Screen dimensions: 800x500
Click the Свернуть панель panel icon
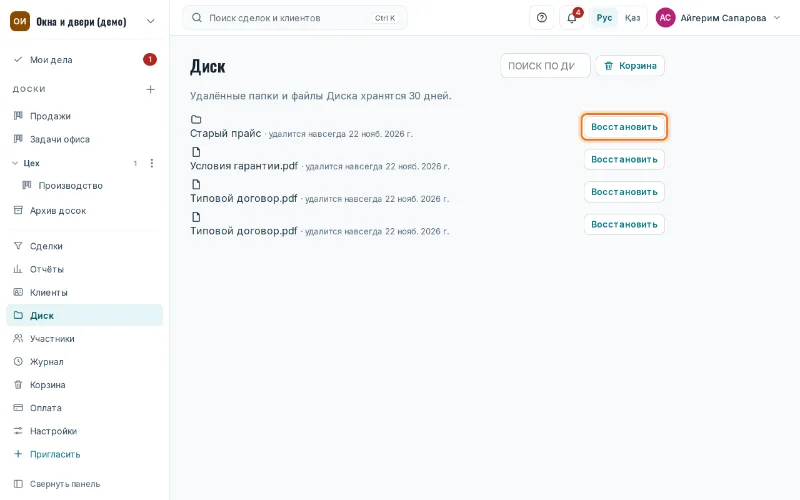point(18,484)
